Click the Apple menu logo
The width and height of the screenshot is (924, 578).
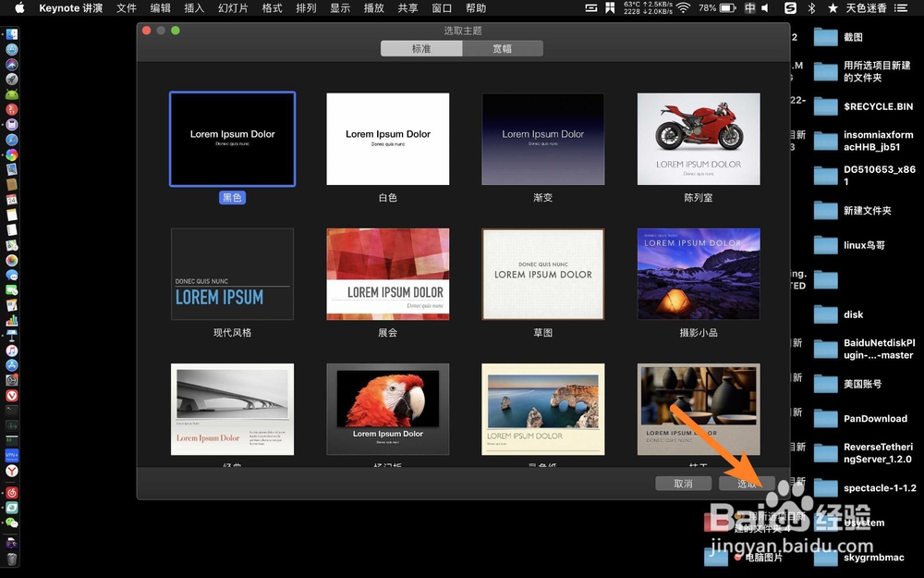point(19,7)
